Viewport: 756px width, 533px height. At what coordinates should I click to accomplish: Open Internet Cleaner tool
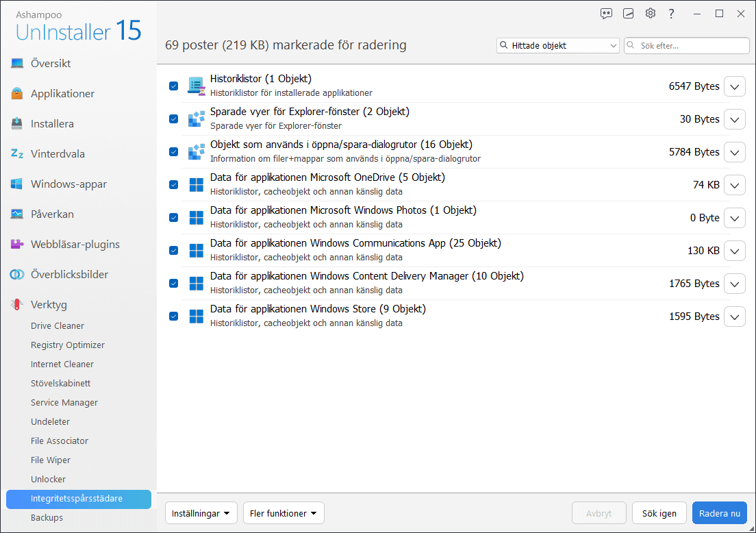pos(62,364)
